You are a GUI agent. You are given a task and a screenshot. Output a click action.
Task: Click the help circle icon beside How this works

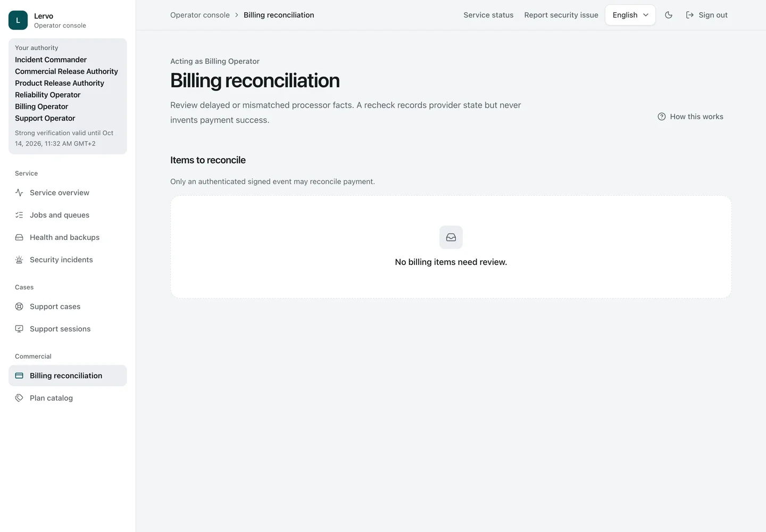coord(662,117)
